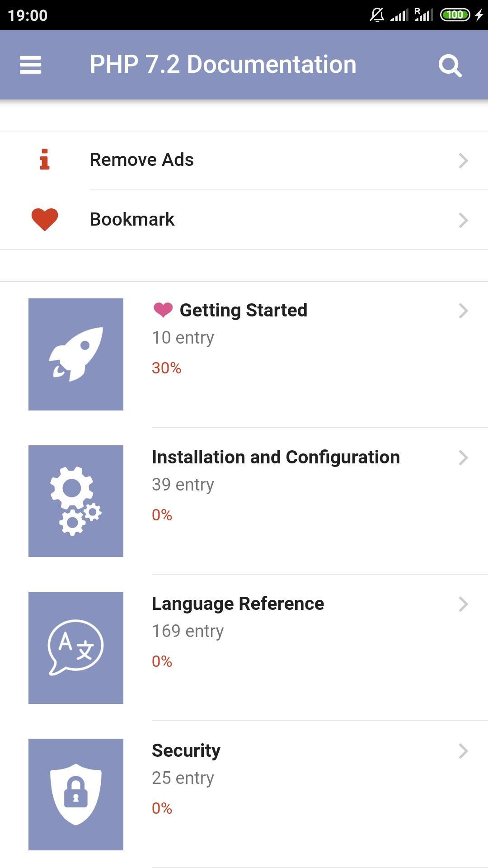Image resolution: width=488 pixels, height=868 pixels.
Task: Expand the Installation and Configuration chevron
Action: 463,458
